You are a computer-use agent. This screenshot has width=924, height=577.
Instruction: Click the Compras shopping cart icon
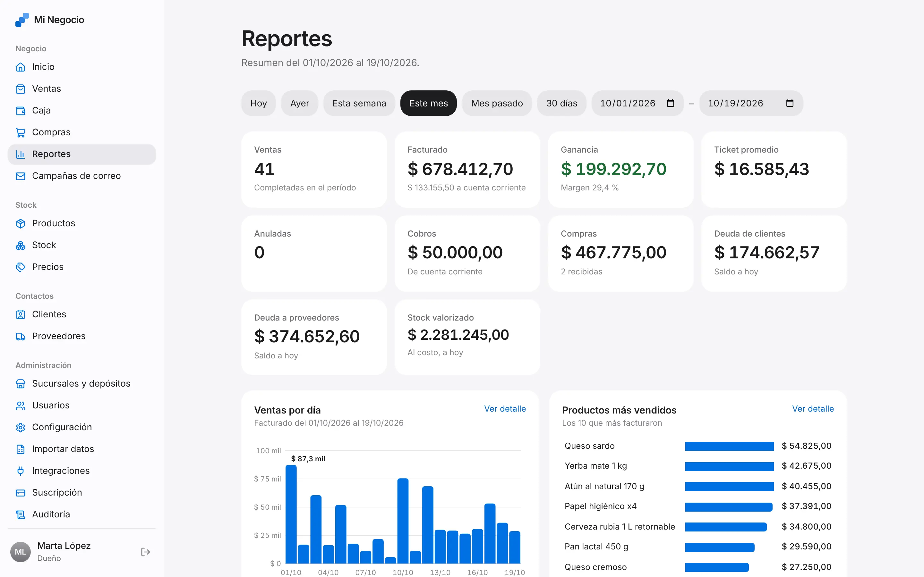21,132
